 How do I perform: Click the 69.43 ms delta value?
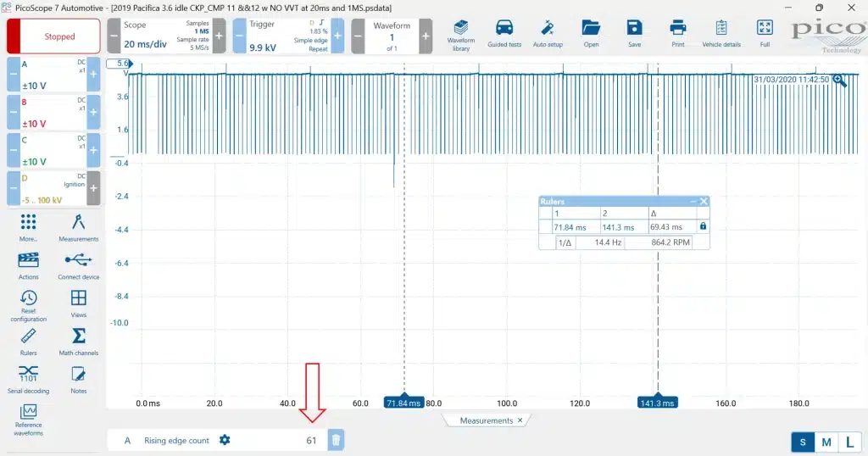click(666, 227)
